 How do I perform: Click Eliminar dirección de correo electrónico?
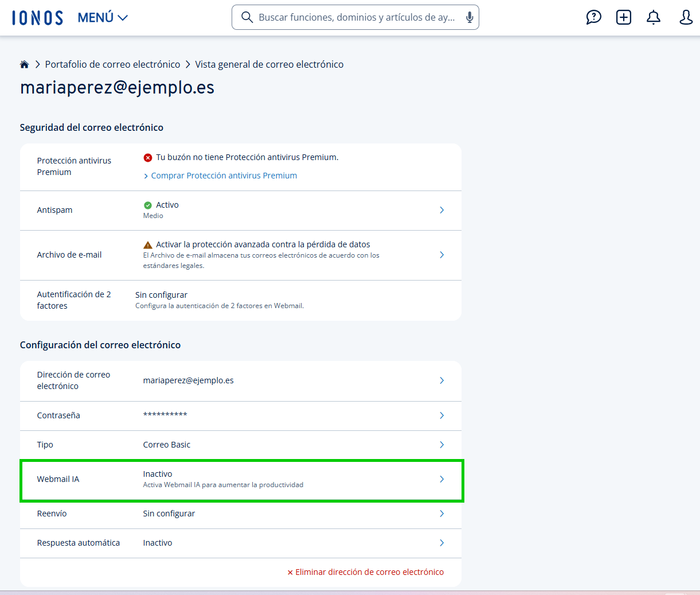point(366,572)
